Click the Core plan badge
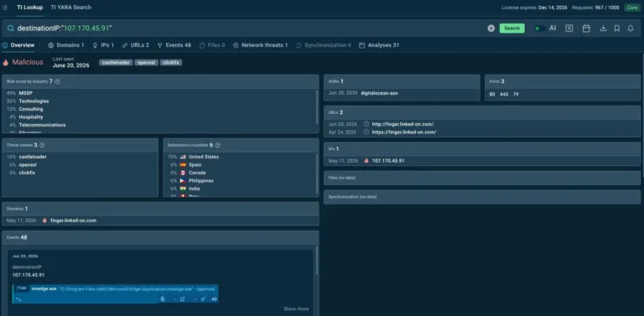644x316 pixels. 632,8
